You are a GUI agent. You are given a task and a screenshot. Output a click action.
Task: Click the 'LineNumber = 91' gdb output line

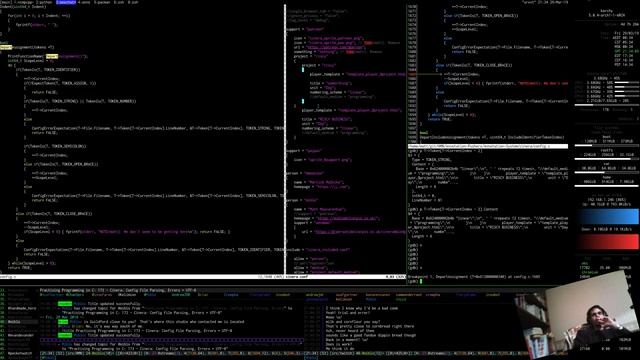point(427,200)
